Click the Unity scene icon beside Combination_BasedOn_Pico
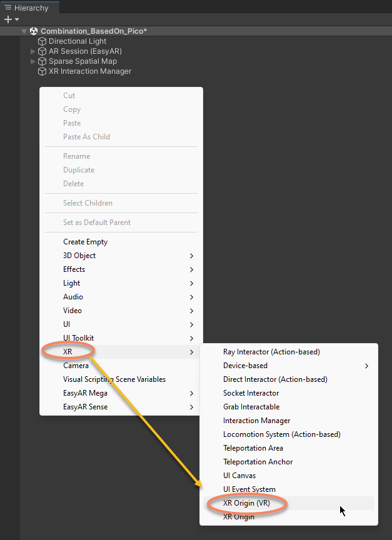 (x=34, y=31)
